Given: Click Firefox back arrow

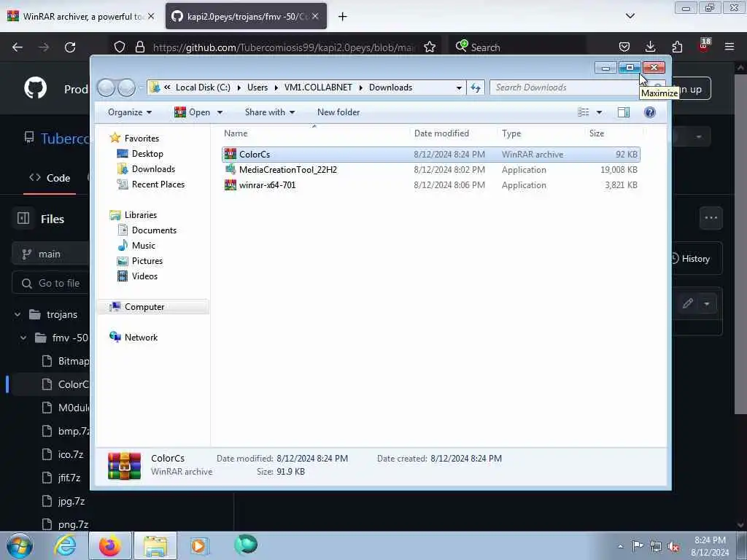Looking at the screenshot, I should pos(18,47).
